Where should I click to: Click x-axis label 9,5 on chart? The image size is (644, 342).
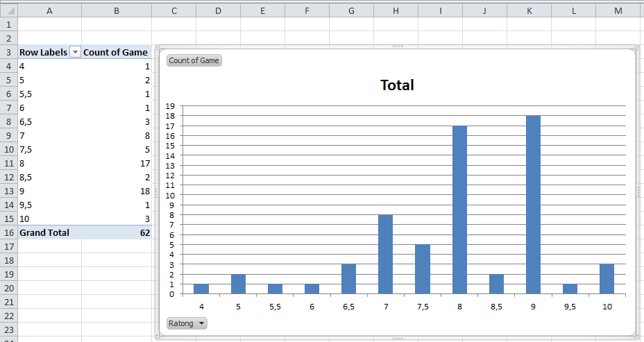point(570,307)
